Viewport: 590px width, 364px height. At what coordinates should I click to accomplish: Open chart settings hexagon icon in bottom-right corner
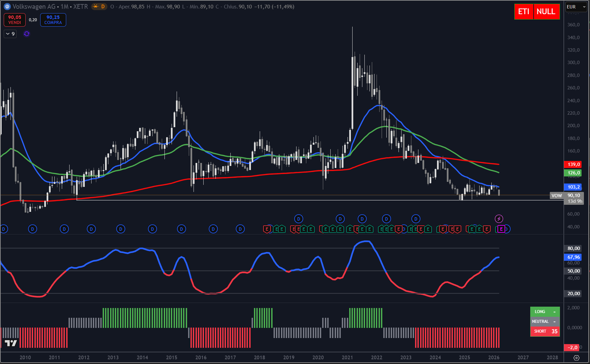coord(576,358)
